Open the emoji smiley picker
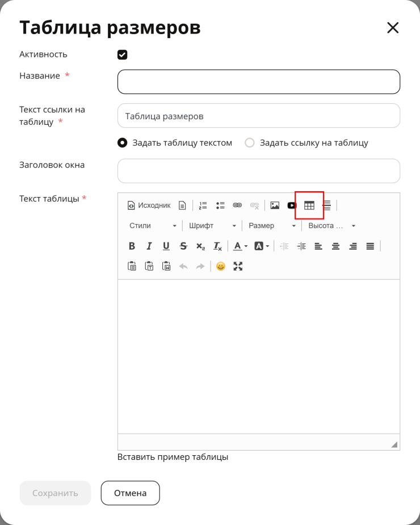420x525 pixels. [221, 266]
